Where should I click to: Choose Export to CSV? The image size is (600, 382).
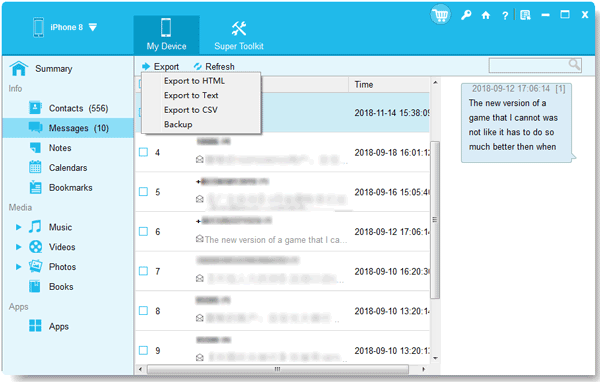191,110
